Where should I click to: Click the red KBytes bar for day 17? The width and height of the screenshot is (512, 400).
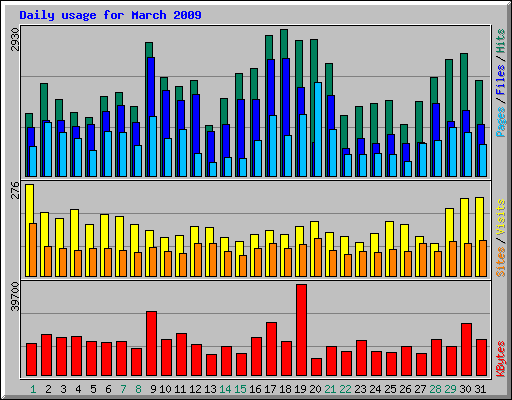point(271,349)
